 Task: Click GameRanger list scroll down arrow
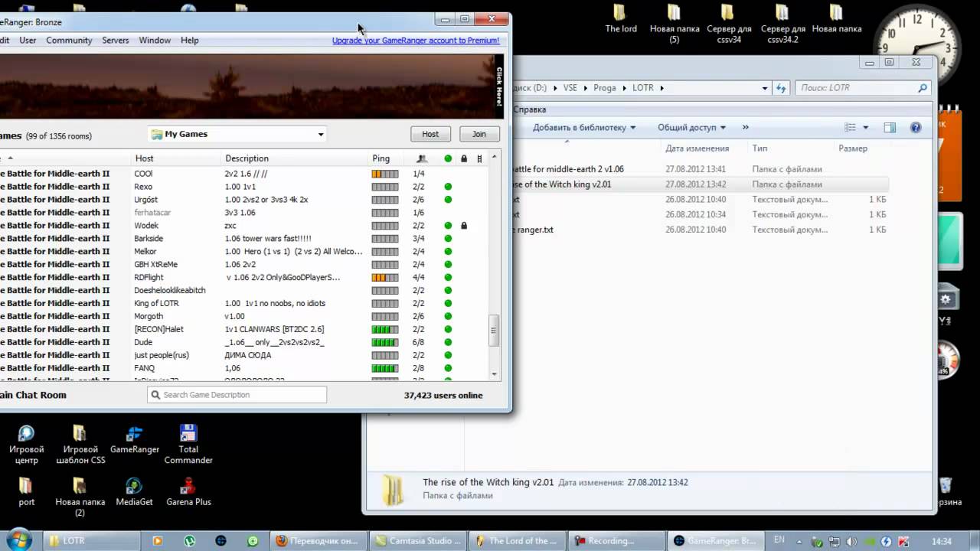pos(495,374)
